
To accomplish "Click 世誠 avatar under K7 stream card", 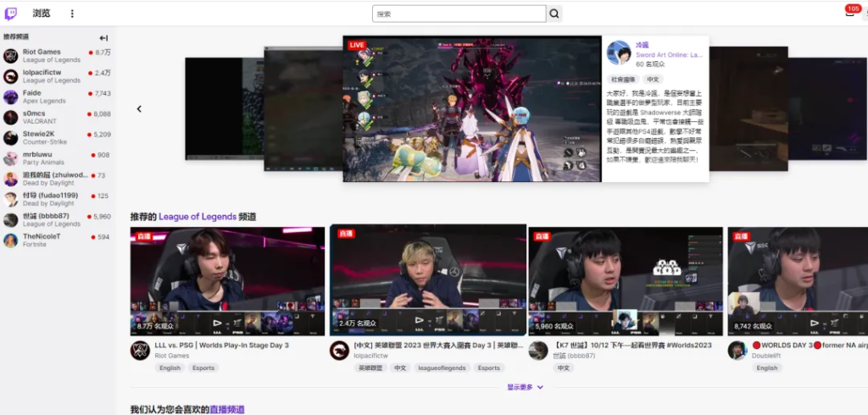I will coord(538,351).
